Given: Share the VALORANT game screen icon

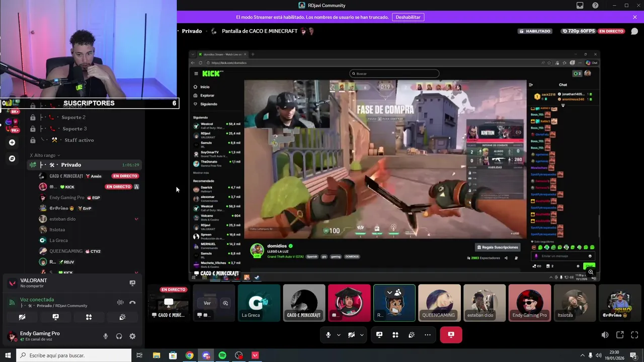Looking at the screenshot, I should [132, 283].
